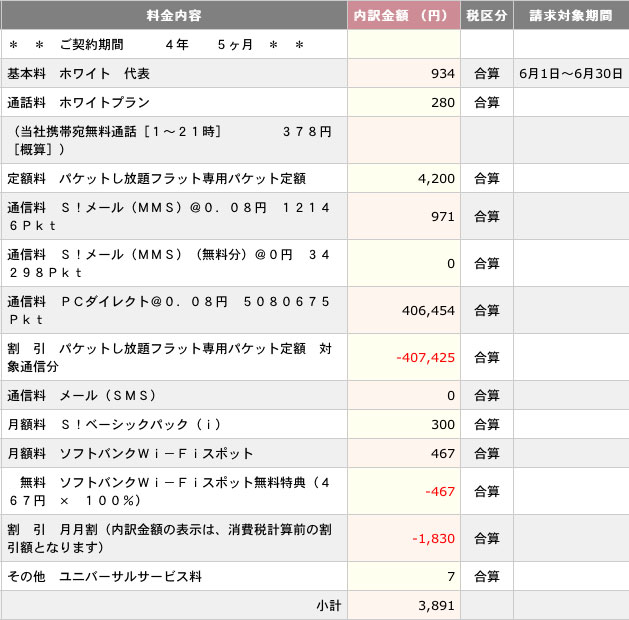The height and width of the screenshot is (620, 629).
Task: Select the 基本料 ホワイト 代表 row label
Action: coord(79,74)
